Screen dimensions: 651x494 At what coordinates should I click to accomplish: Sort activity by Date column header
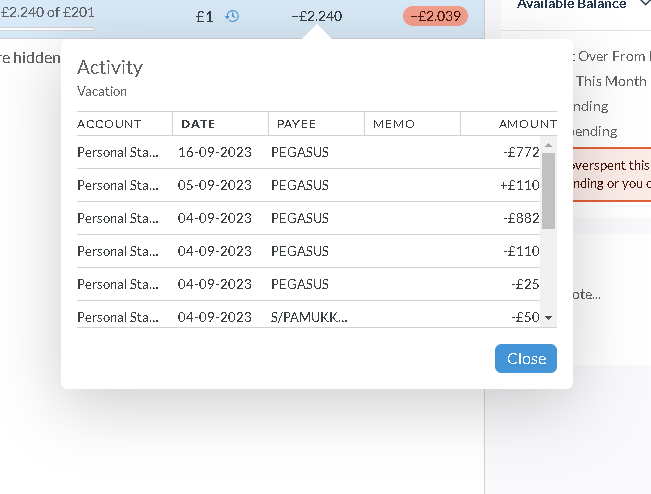[x=198, y=124]
